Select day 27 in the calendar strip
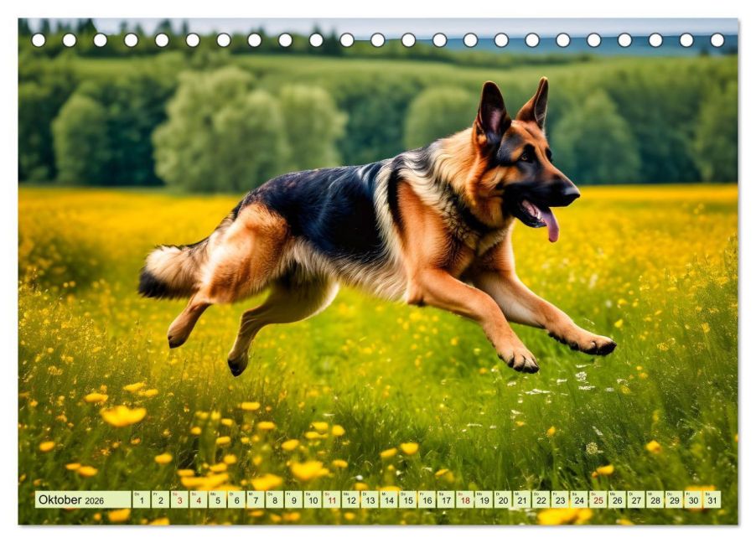Image resolution: width=756 pixels, height=543 pixels. tap(636, 499)
